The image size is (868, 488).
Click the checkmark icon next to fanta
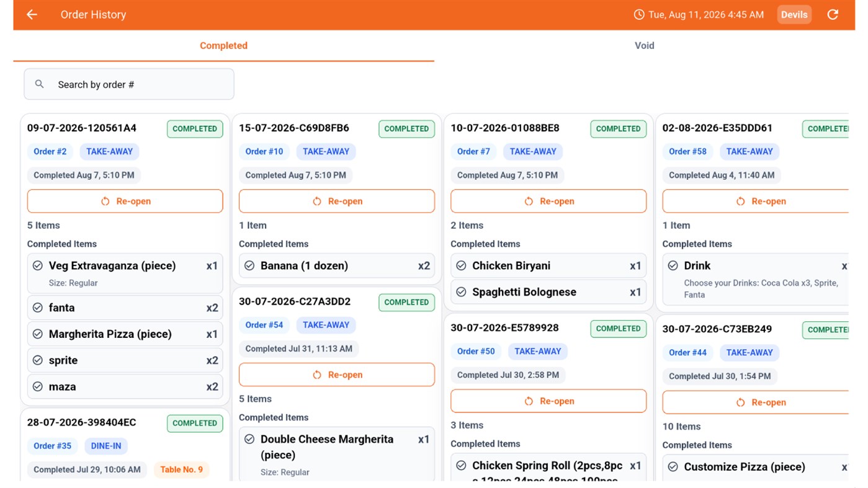pyautogui.click(x=37, y=308)
